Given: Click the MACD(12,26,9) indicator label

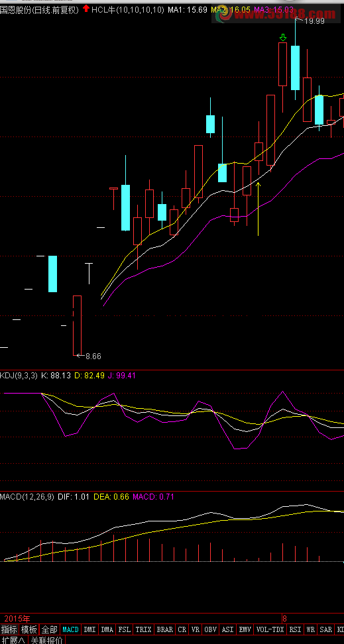Looking at the screenshot, I should click(x=27, y=496).
